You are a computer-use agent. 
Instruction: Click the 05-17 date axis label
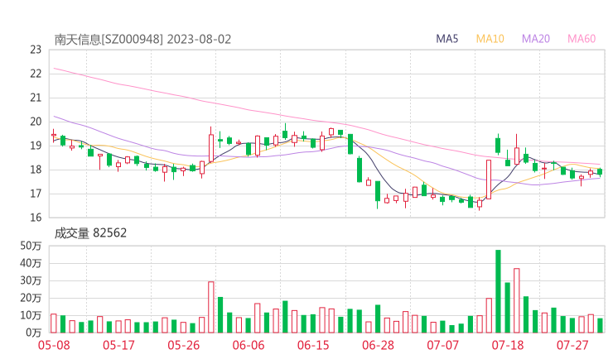pos(118,345)
